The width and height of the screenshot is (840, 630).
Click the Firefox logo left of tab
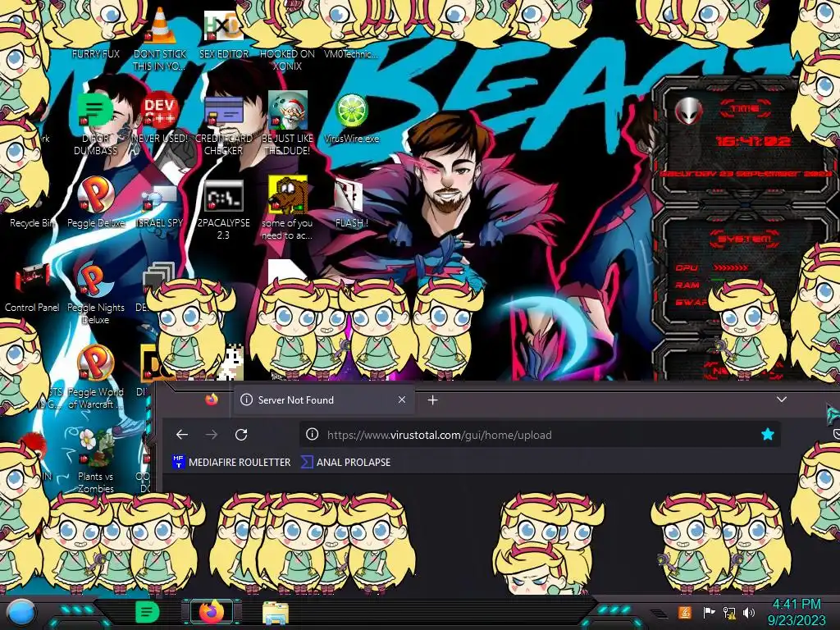pos(212,399)
